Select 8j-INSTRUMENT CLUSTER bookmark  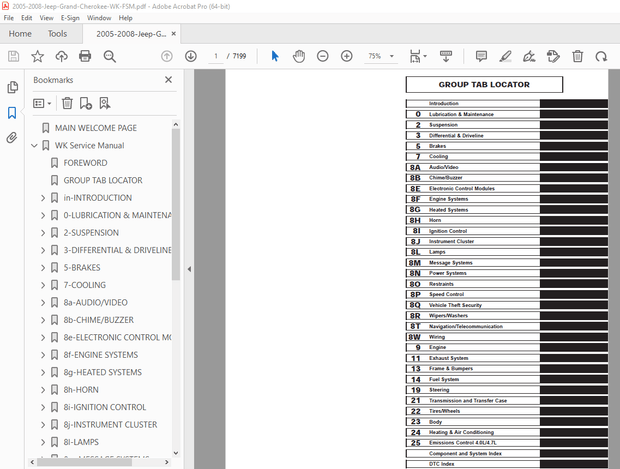110,425
